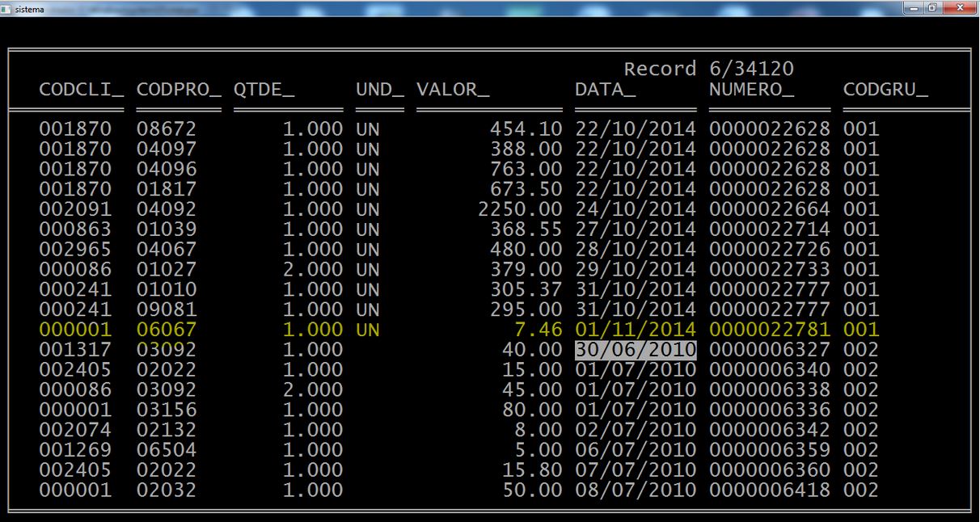The image size is (980, 522).
Task: Click value 368.55
Action: pos(526,229)
